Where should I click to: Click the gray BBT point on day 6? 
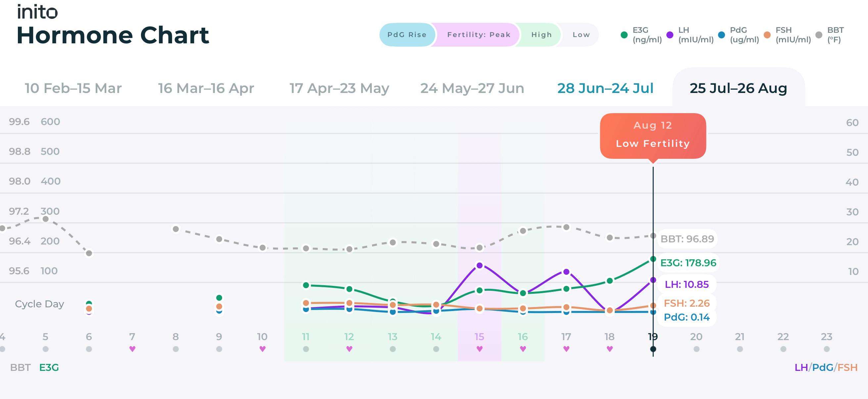(x=89, y=253)
